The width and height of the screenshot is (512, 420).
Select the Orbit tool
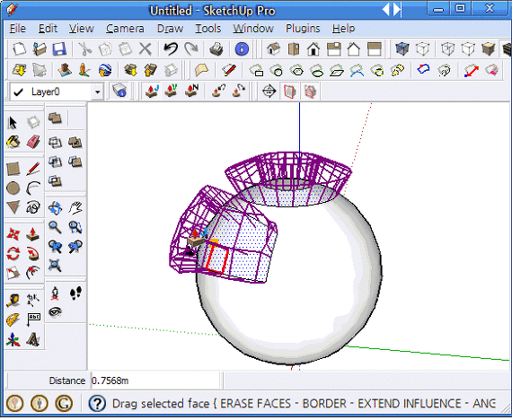point(55,208)
